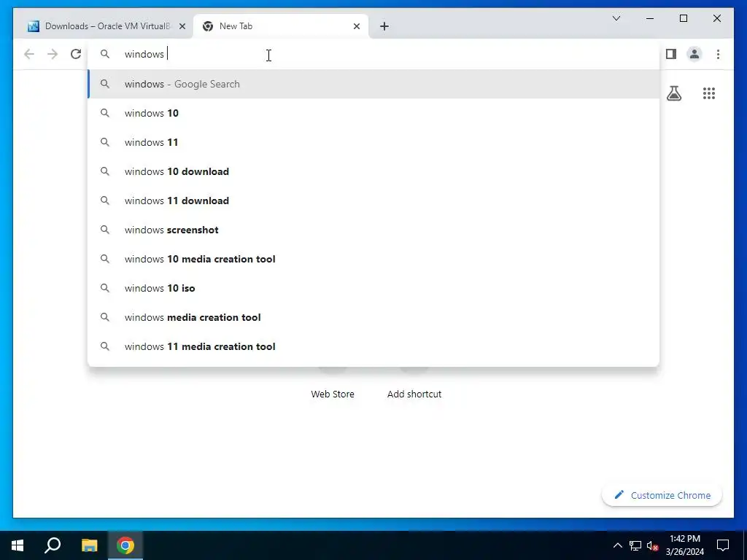Open the Windows Start menu
Screen dimensions: 747x560
point(18,545)
